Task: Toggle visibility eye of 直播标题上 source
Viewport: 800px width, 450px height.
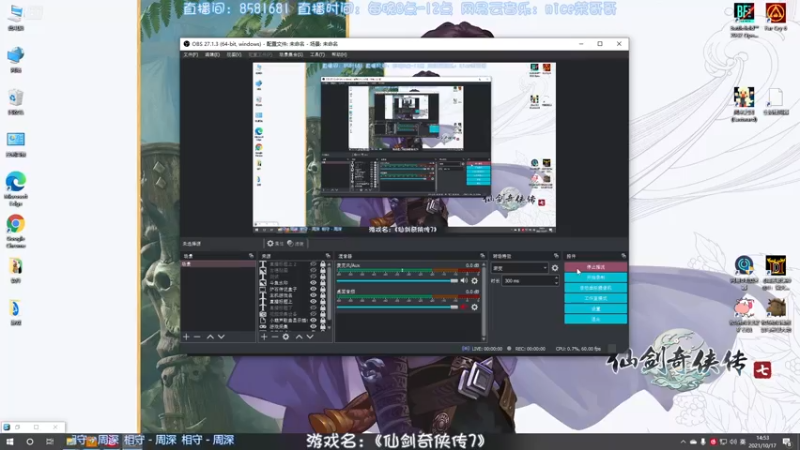Action: tap(313, 302)
